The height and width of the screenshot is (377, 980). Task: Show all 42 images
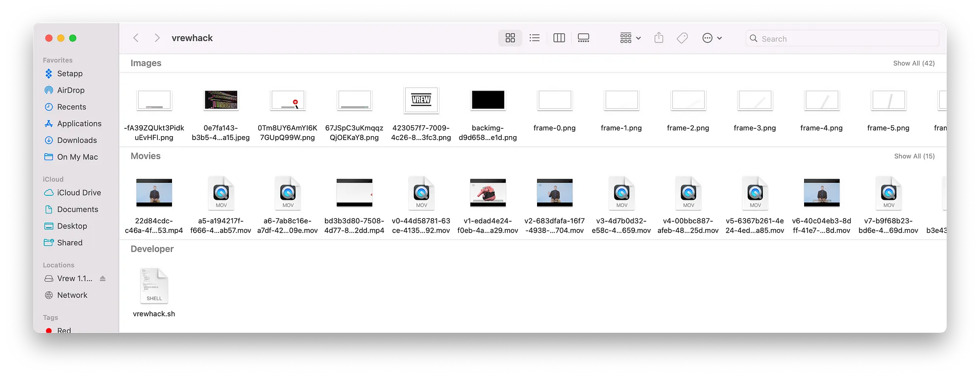tap(914, 63)
